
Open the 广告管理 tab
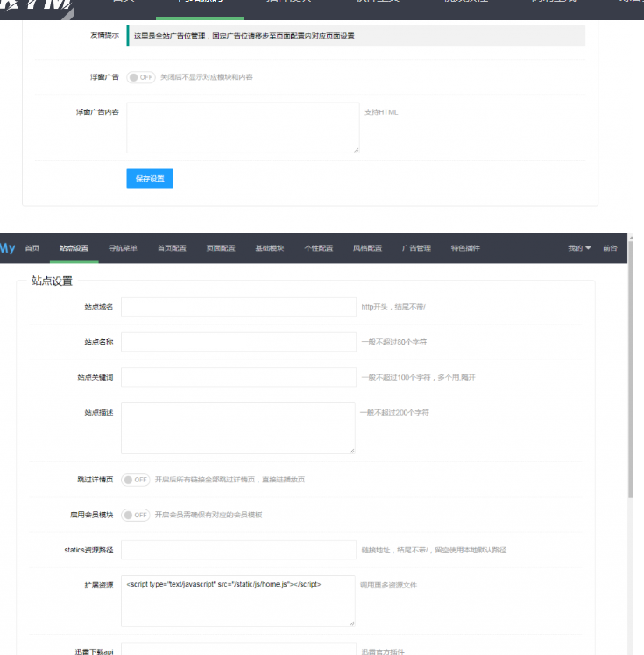(416, 248)
